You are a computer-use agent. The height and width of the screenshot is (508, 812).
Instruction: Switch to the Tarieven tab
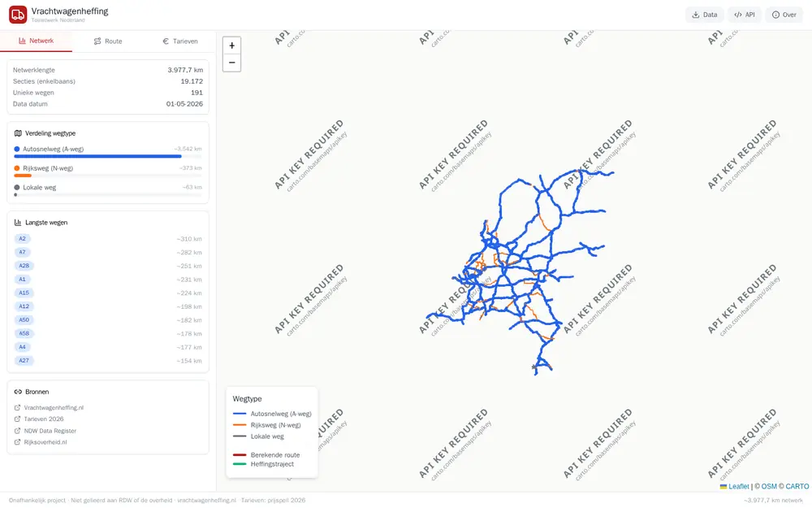coord(179,41)
